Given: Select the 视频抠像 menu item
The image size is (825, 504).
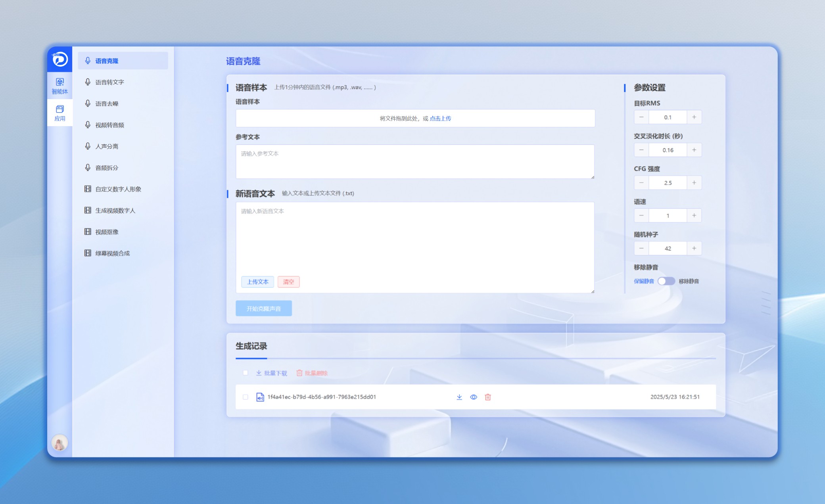Looking at the screenshot, I should [107, 232].
